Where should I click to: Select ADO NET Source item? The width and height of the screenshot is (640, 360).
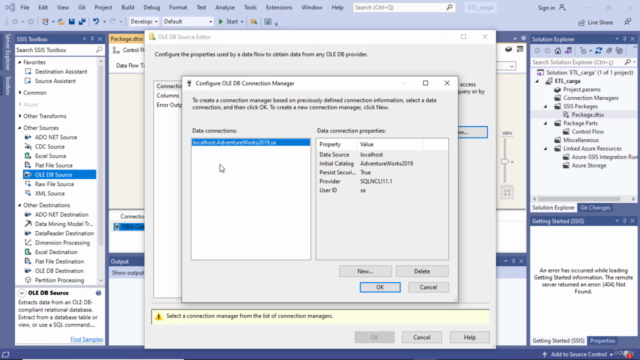pyautogui.click(x=56, y=137)
